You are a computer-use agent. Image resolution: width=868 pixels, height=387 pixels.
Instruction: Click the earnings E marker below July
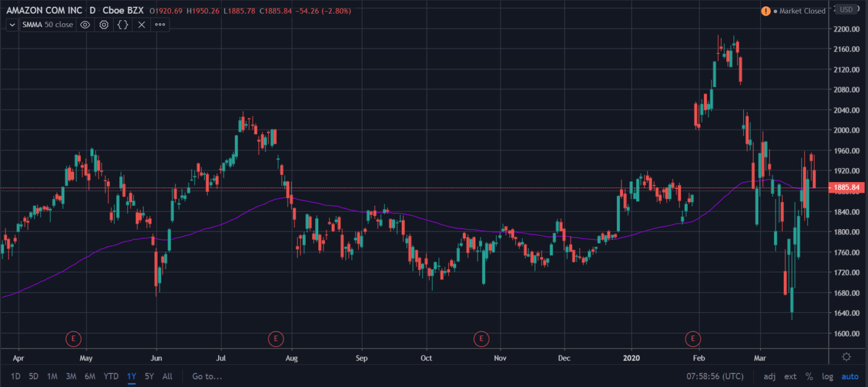276,338
